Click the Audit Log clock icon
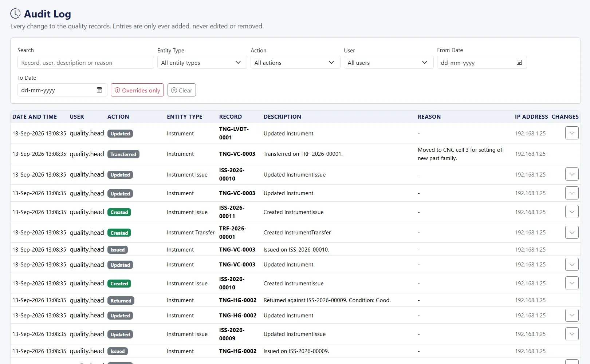The image size is (590, 364). point(15,14)
